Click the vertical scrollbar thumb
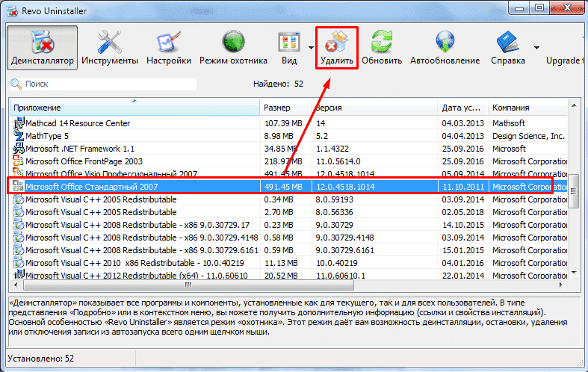Viewport: 588px width, 372px height. coord(574,191)
